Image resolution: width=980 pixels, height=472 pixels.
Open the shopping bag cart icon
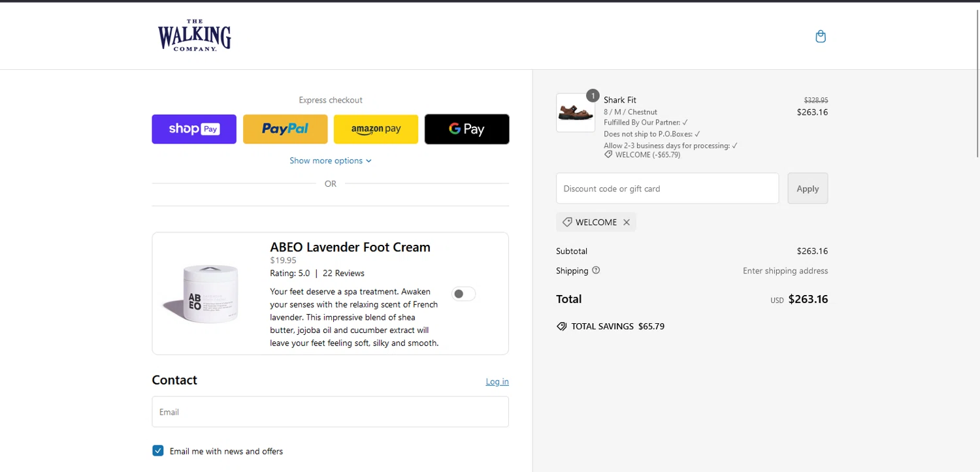click(821, 37)
